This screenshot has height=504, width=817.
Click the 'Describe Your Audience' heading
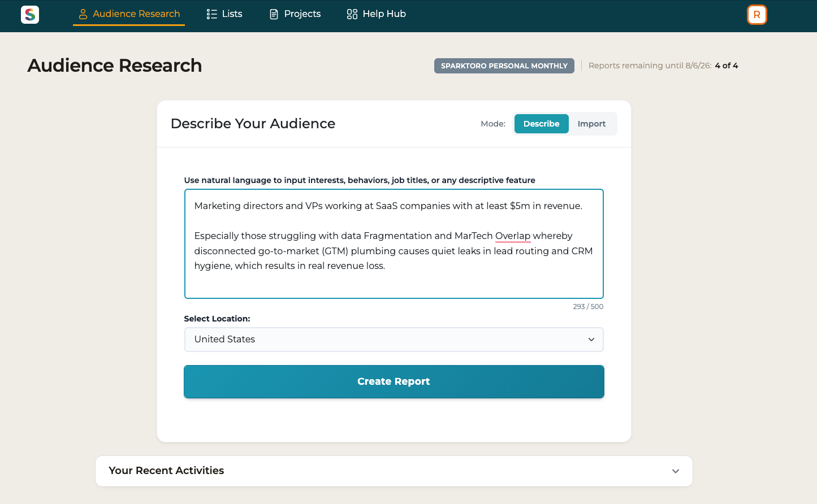click(253, 124)
